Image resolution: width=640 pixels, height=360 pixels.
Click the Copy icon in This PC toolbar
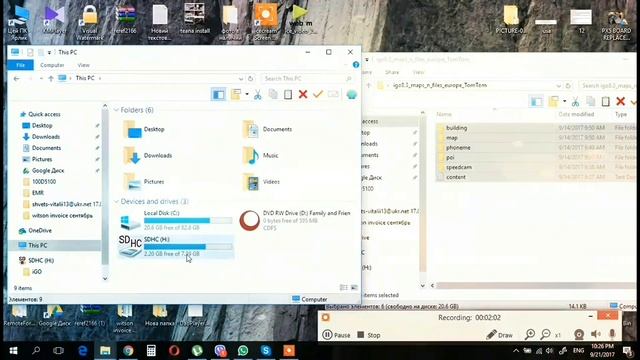(273, 95)
